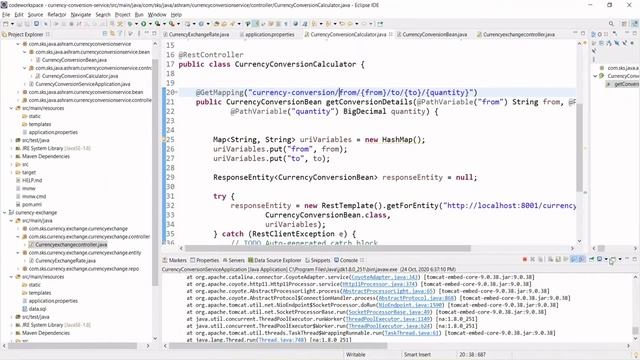
Task: Open ThreadPoolExecutor.java:1149 stack trace link
Action: (x=388, y=319)
